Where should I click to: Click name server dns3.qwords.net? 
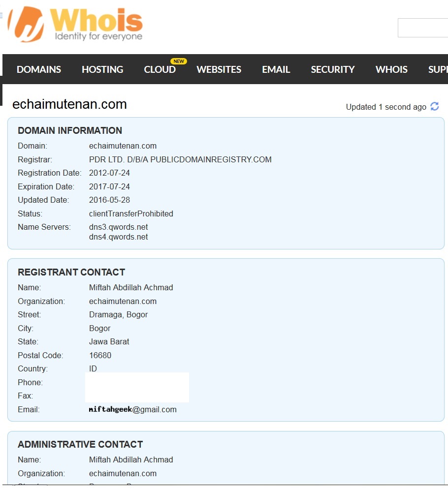[x=118, y=227]
